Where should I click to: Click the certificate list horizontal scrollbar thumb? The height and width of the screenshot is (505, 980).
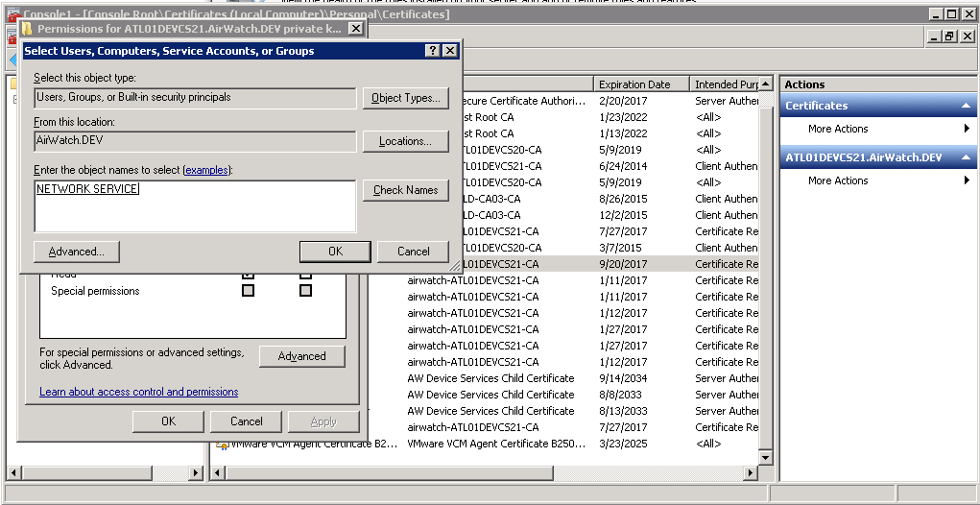click(x=391, y=473)
